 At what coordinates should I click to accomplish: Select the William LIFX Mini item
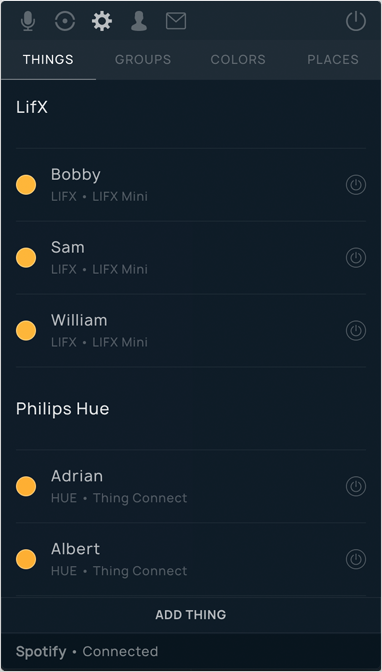click(191, 330)
